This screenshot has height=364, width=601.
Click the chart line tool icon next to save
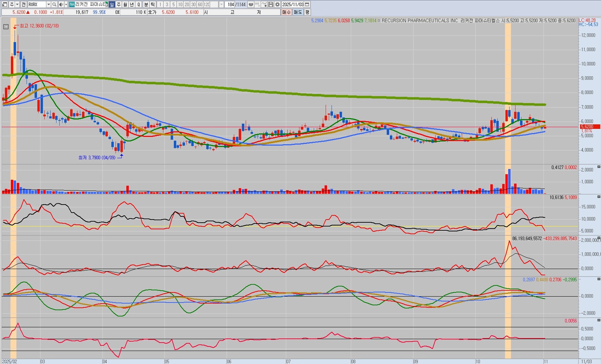(264, 4)
